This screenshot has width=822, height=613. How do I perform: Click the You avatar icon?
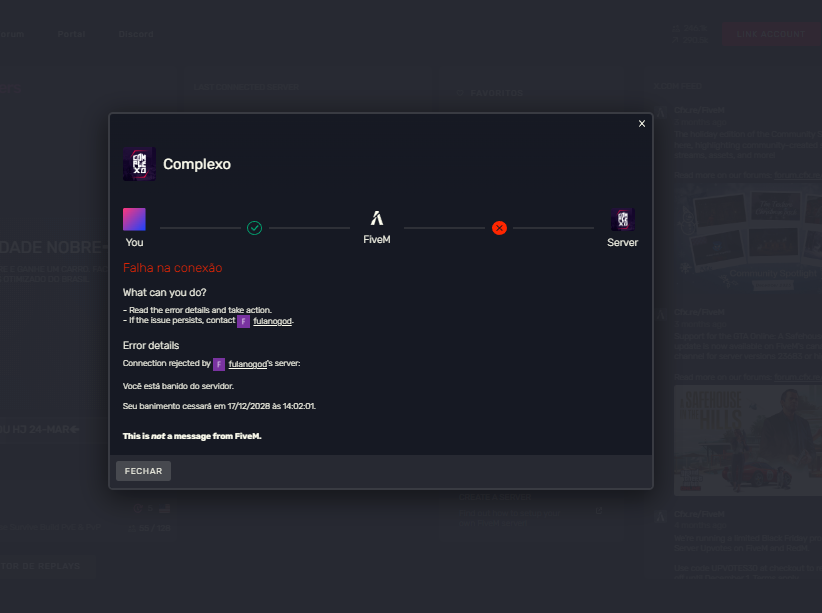click(134, 219)
